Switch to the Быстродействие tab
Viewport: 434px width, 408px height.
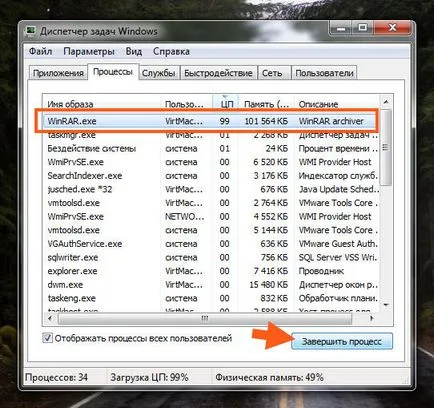click(218, 73)
